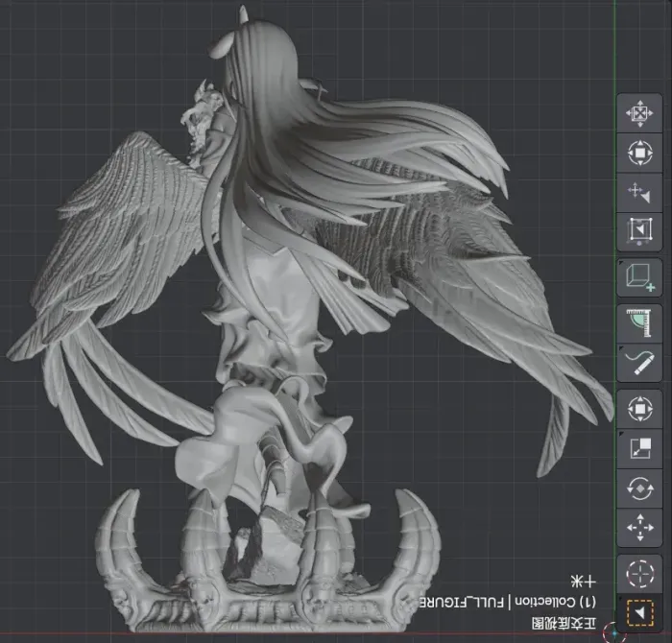Pick the Measure tool ruler icon
The width and height of the screenshot is (672, 643).
pyautogui.click(x=640, y=323)
